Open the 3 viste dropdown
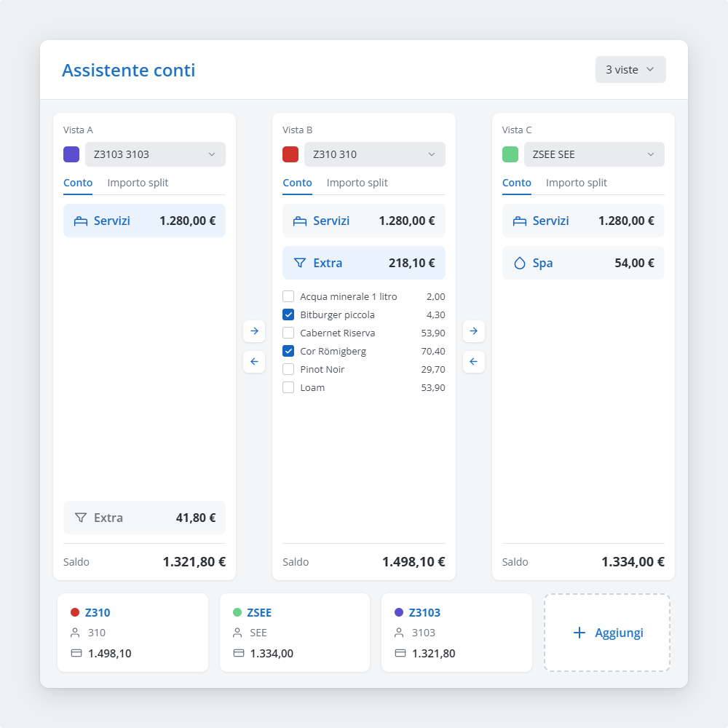728x728 pixels. tap(630, 70)
